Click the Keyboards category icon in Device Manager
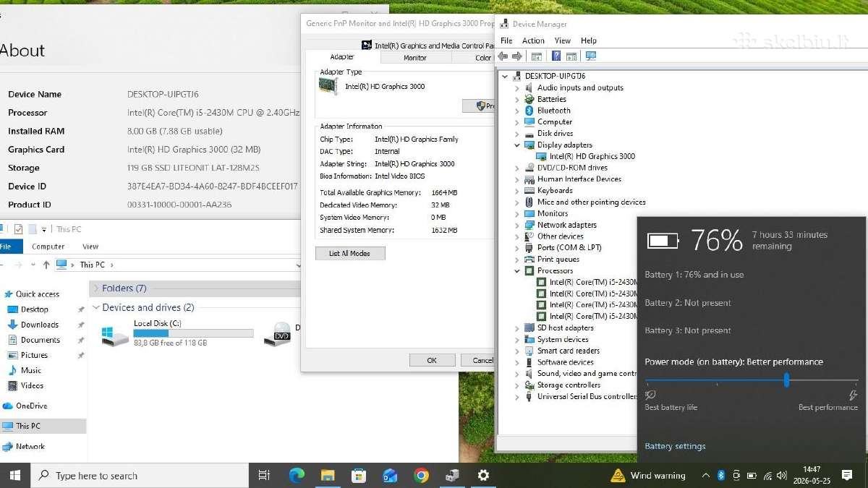 point(529,191)
